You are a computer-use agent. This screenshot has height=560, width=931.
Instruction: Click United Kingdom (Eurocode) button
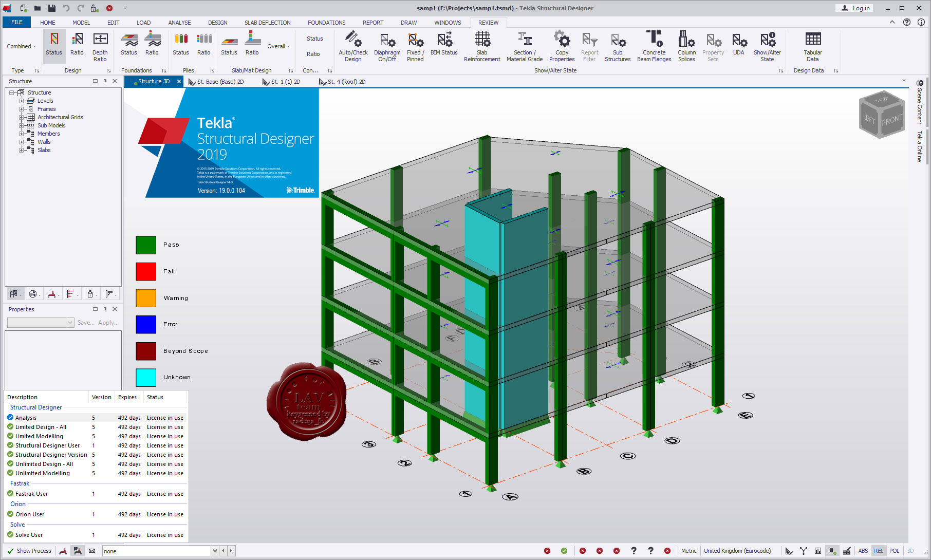[737, 551]
